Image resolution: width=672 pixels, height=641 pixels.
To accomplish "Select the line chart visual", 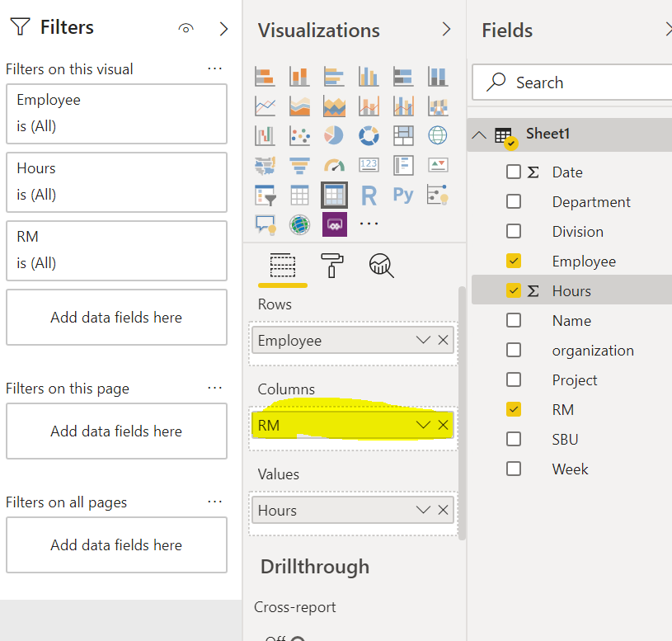I will pyautogui.click(x=265, y=106).
